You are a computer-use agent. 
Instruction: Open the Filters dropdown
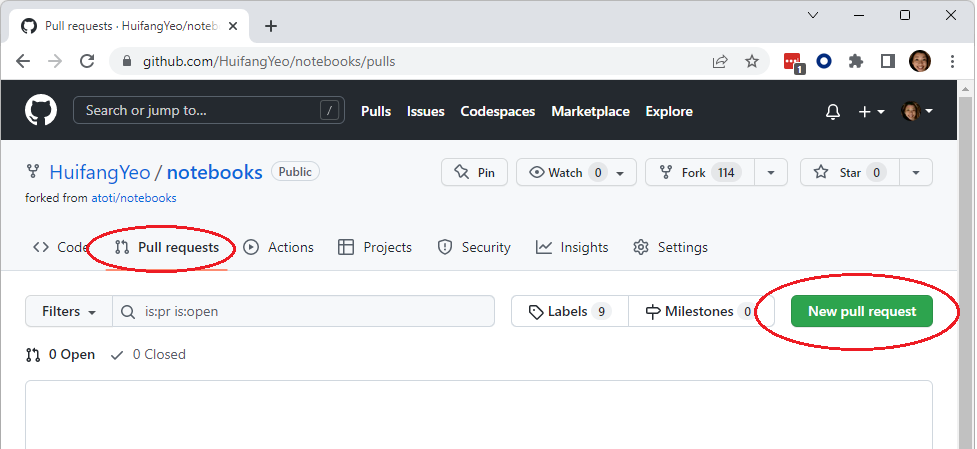(x=69, y=311)
